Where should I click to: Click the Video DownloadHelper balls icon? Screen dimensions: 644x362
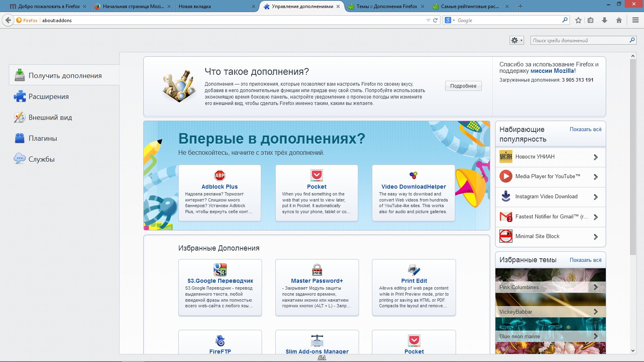413,175
